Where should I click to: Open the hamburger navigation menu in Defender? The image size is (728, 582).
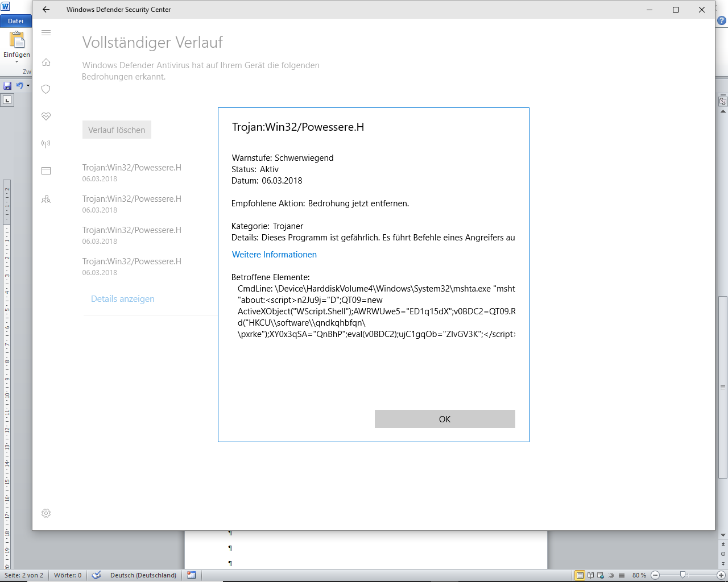point(46,33)
